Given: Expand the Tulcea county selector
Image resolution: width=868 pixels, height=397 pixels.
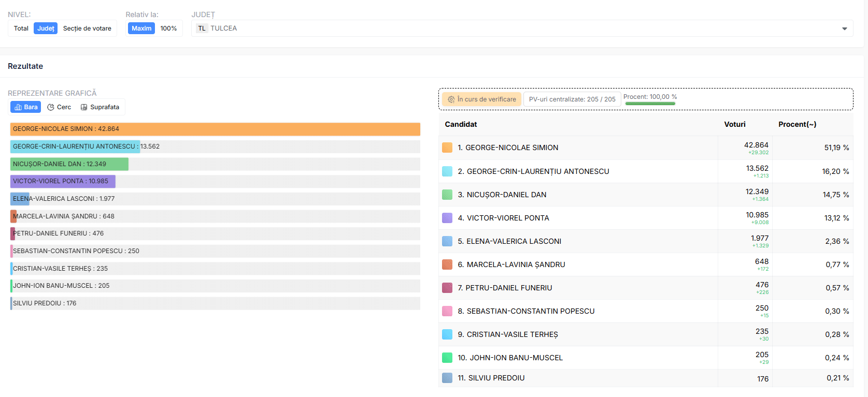Looking at the screenshot, I should pos(518,28).
